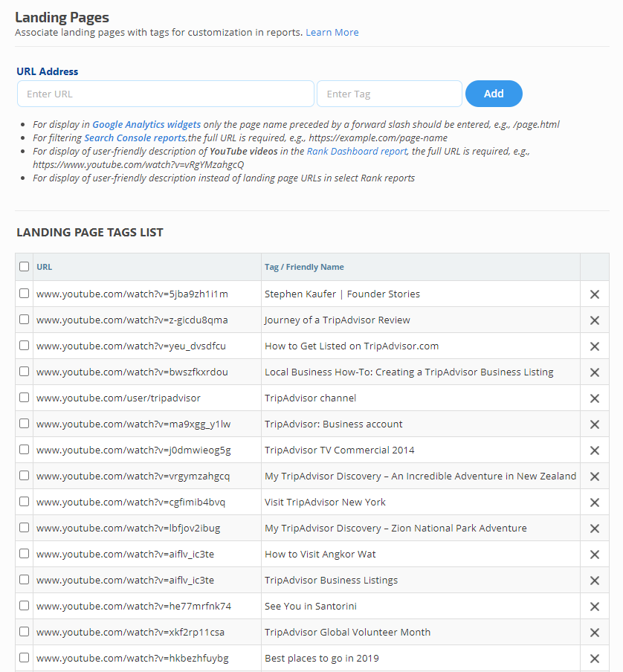Select the TripAdvisor Global Volunteer Month row checkbox
Viewport: 623px width, 672px height.
click(x=25, y=632)
